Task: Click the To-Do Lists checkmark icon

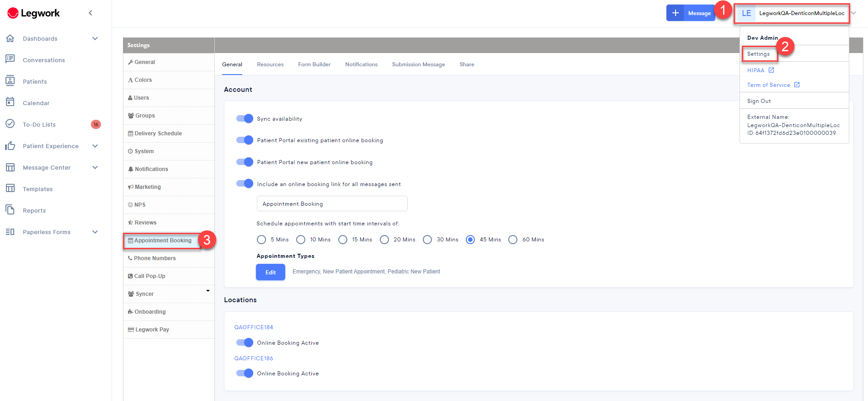Action: [x=10, y=124]
